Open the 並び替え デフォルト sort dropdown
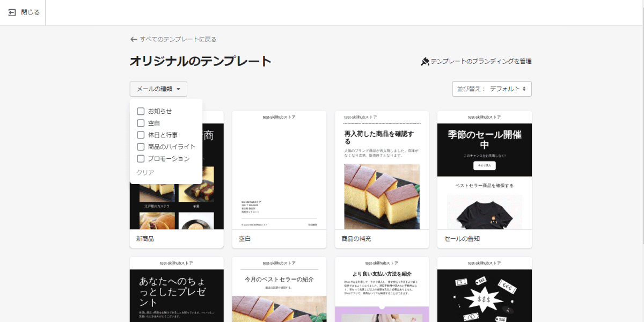 492,89
